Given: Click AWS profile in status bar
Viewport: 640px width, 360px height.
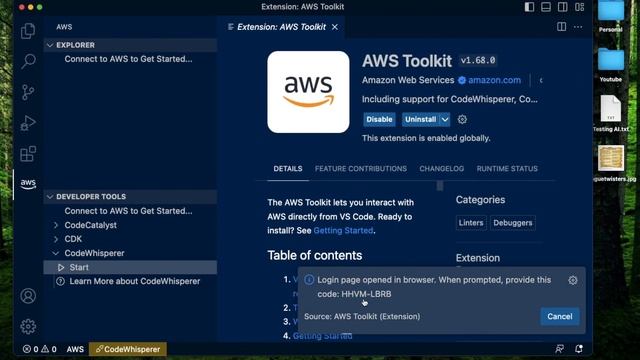Looking at the screenshot, I should (x=75, y=349).
